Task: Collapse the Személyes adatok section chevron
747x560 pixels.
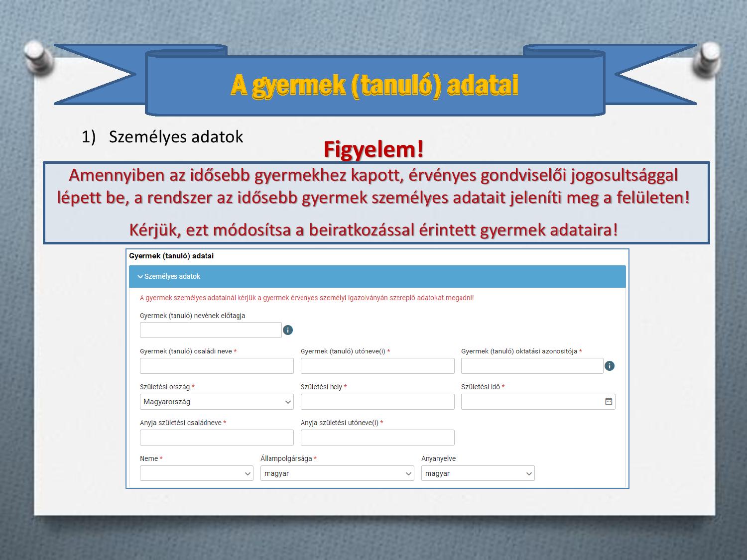Action: click(140, 277)
